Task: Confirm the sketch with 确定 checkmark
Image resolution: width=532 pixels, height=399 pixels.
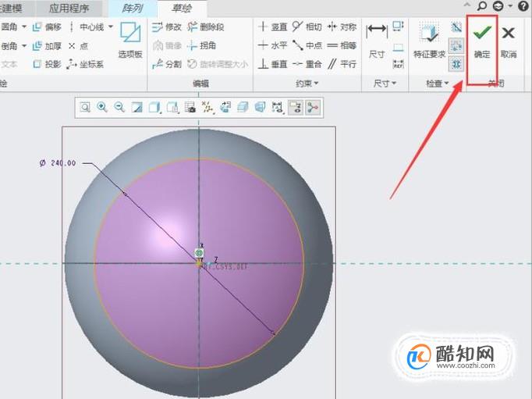Action: 482,41
